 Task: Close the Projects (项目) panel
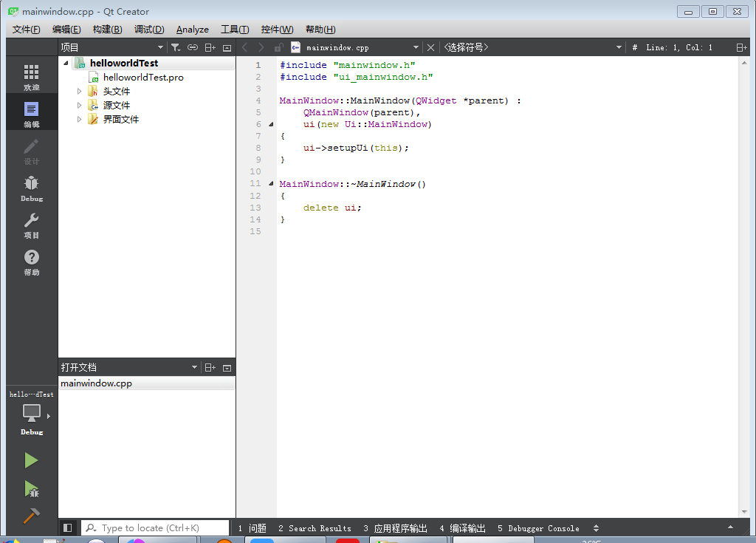pos(227,47)
